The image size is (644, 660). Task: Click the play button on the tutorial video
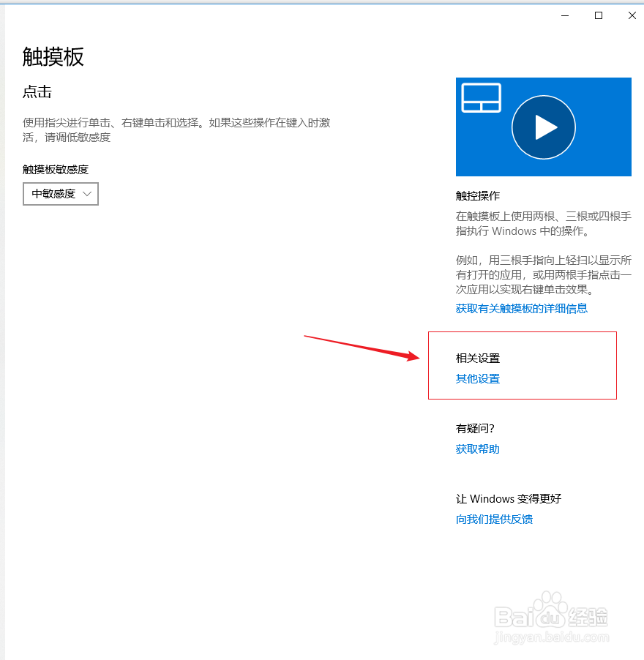click(x=543, y=127)
